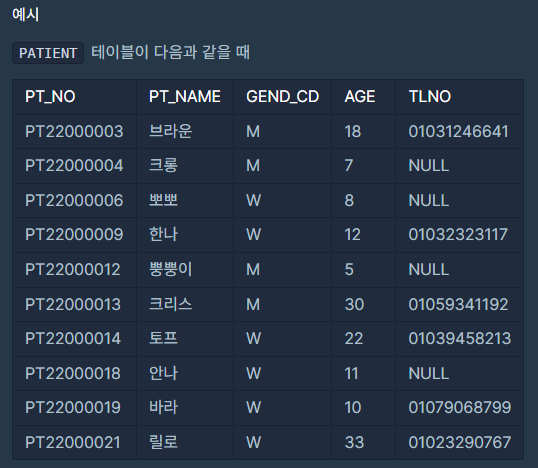538x468 pixels.
Task: Select phone number 01031246641
Action: pos(458,131)
